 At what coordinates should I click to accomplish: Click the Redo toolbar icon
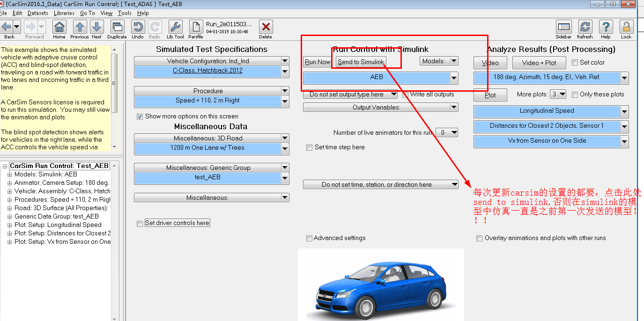coord(155,27)
